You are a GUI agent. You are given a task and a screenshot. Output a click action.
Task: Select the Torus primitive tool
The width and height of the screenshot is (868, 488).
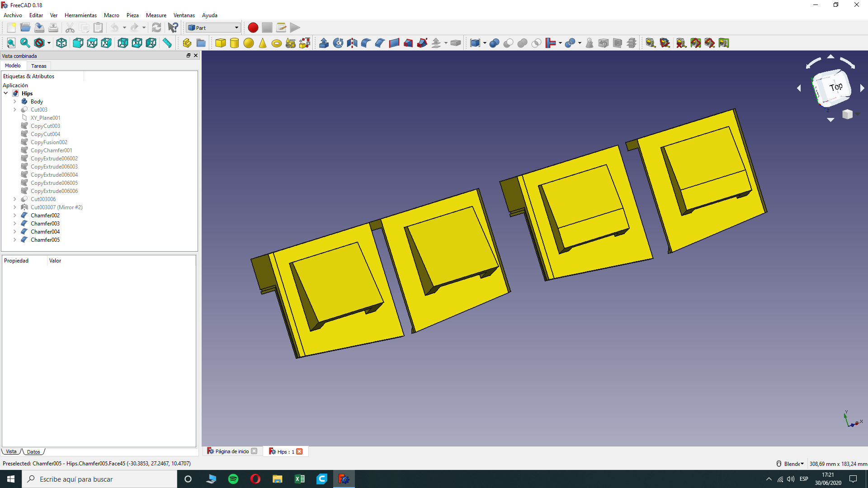coord(277,43)
